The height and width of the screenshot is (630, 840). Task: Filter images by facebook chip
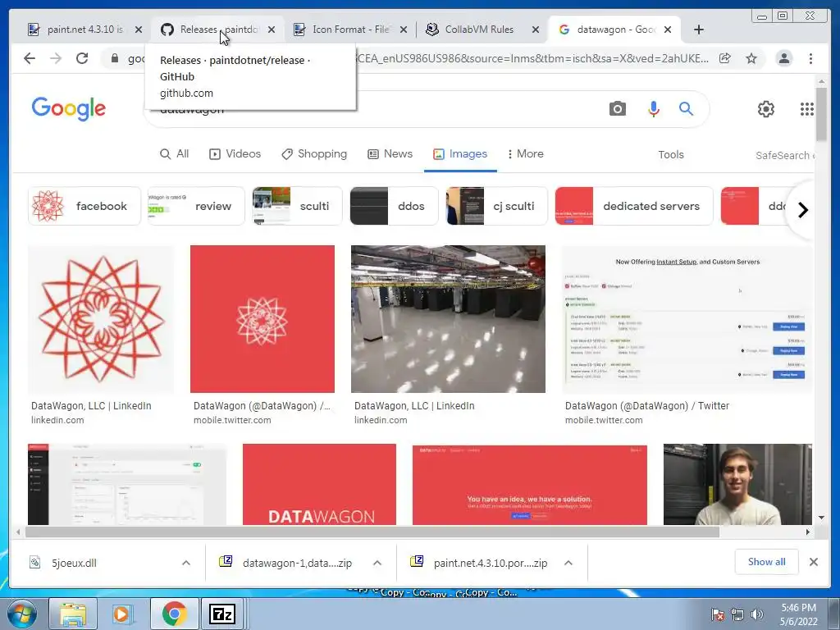pyautogui.click(x=84, y=206)
